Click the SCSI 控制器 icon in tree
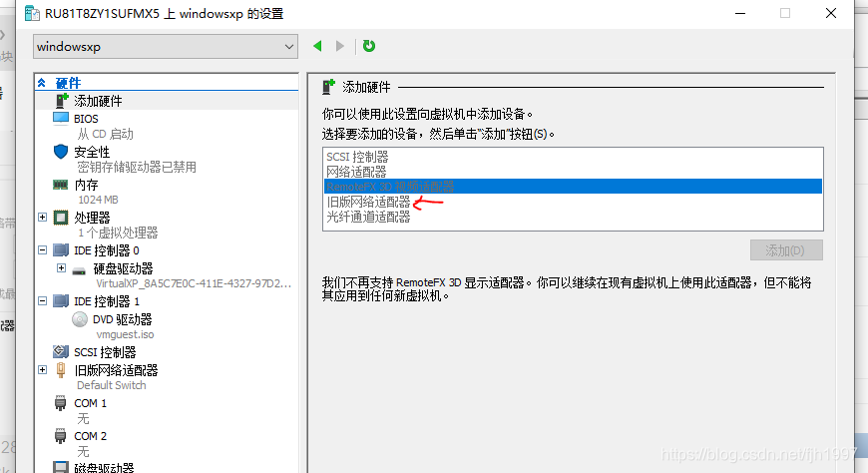The height and width of the screenshot is (473, 868). click(x=60, y=351)
